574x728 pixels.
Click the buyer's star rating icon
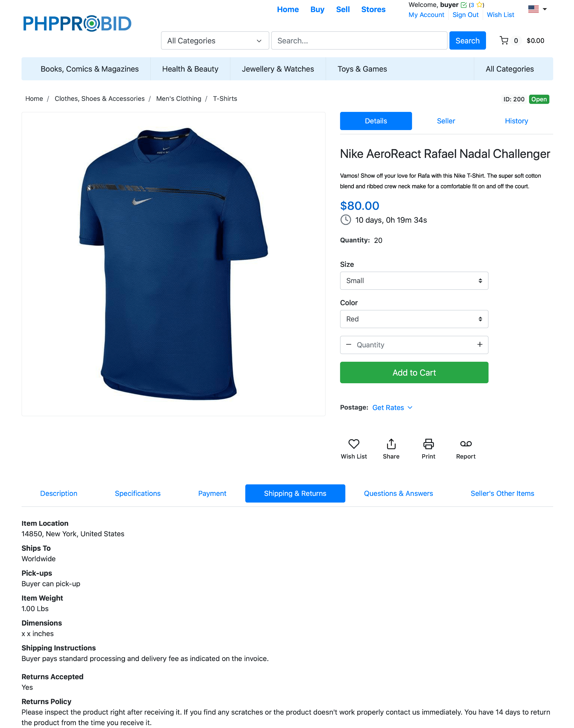coord(479,5)
